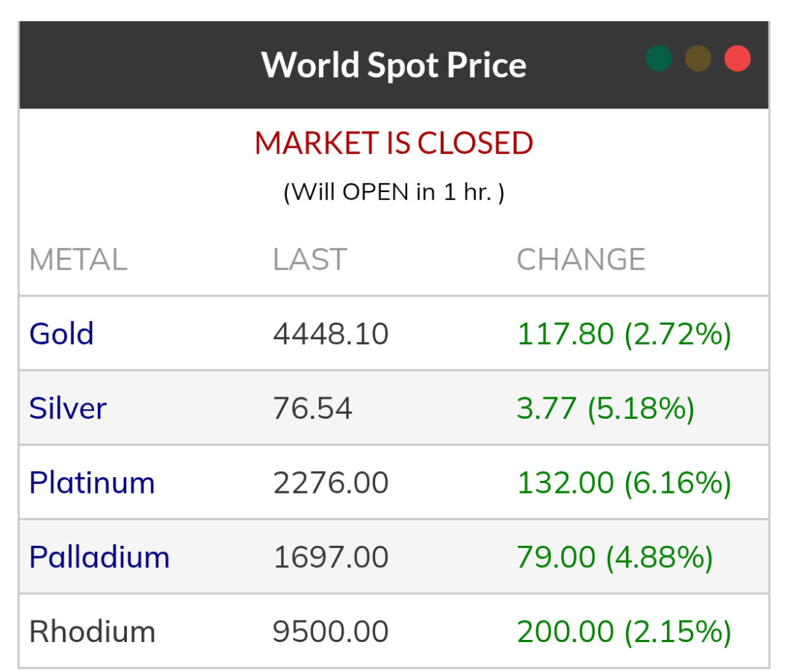Open the Gold metal link
Screen dimensions: 788x672
tap(61, 334)
